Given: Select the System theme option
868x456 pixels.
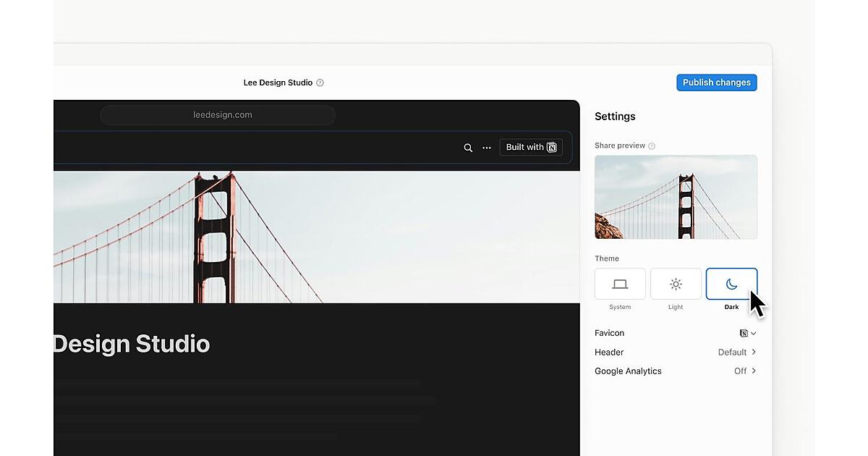Looking at the screenshot, I should pyautogui.click(x=620, y=284).
